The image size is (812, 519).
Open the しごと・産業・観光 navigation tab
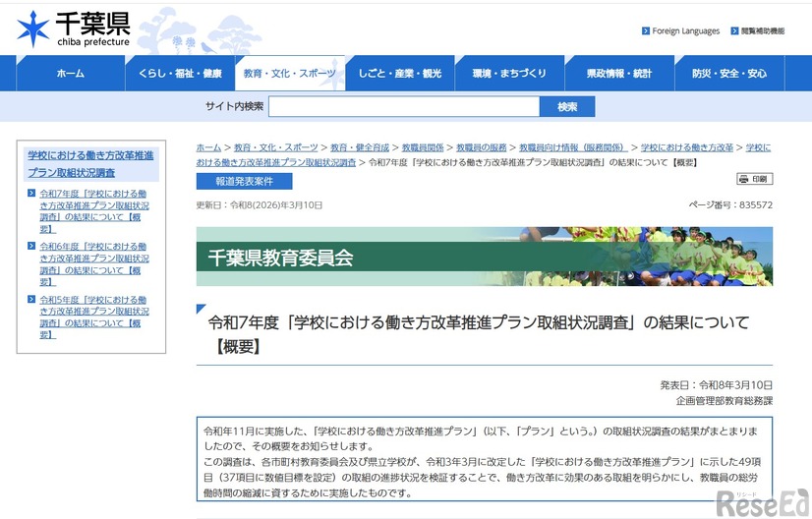point(400,73)
